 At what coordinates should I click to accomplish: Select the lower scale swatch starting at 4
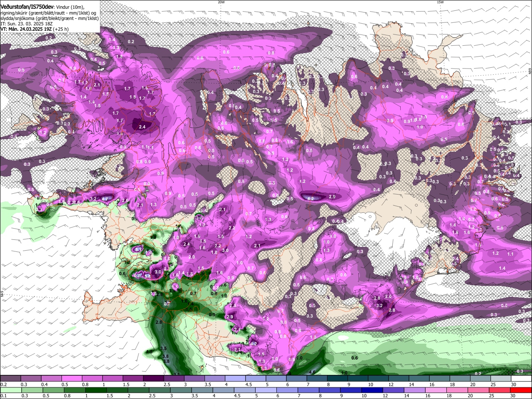tap(224, 390)
